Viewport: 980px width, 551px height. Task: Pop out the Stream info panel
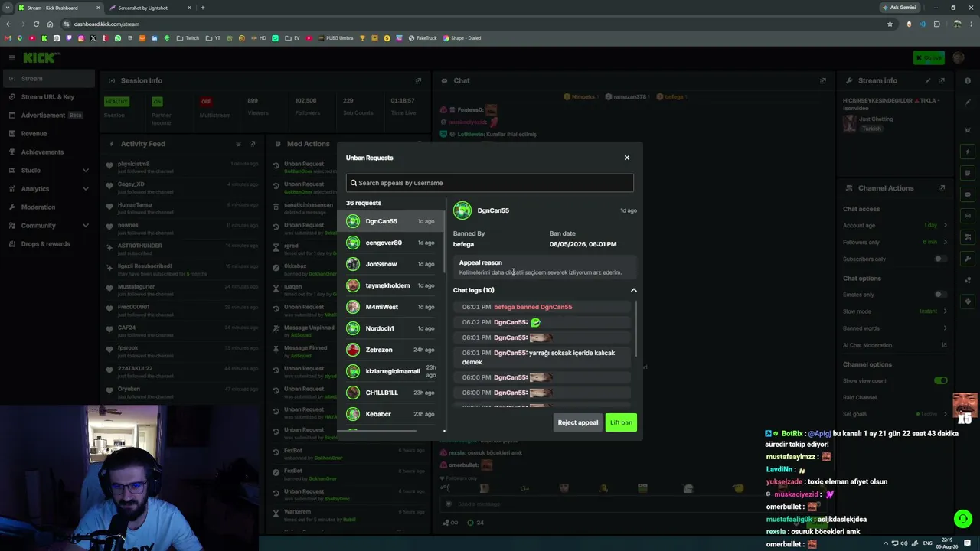pyautogui.click(x=942, y=80)
